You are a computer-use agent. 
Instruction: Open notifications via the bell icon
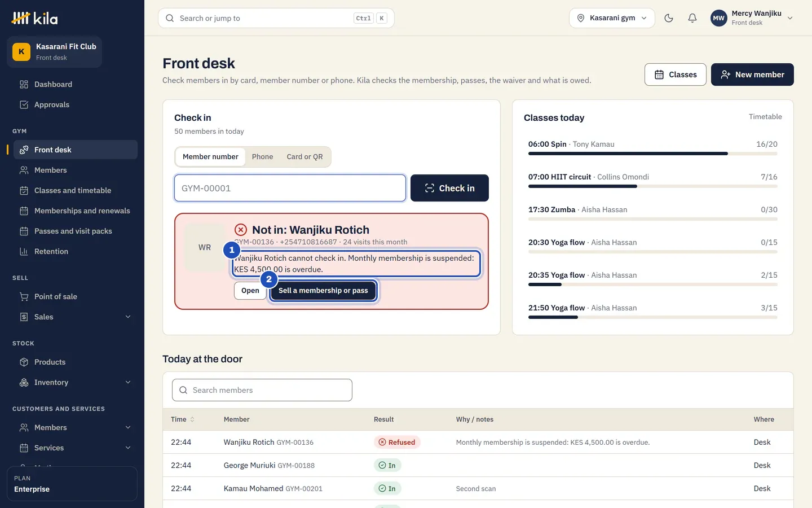(692, 18)
